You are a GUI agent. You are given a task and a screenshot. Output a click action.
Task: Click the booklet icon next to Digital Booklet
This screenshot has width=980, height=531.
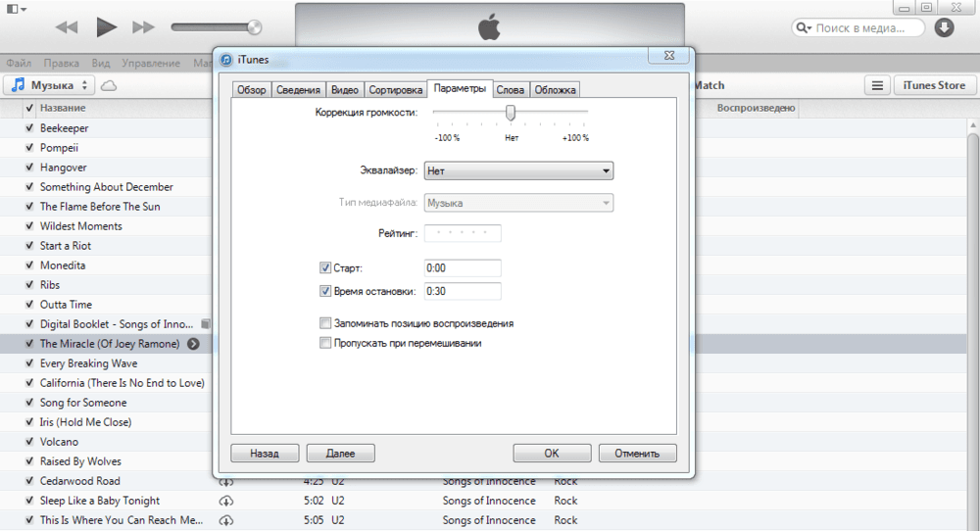tap(205, 323)
